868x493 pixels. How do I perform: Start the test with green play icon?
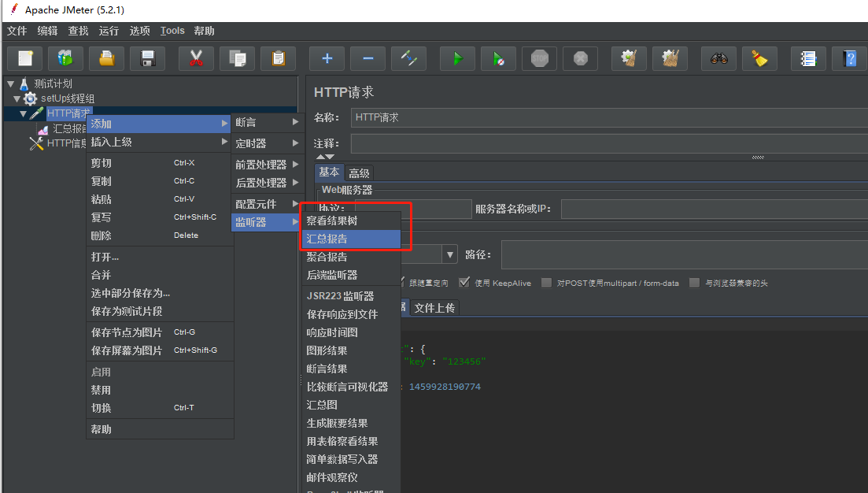(458, 58)
